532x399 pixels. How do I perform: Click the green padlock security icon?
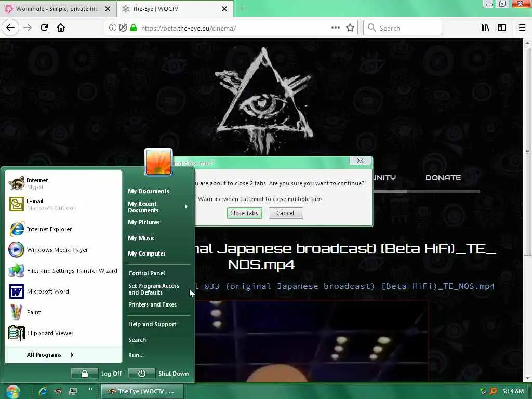pyautogui.click(x=134, y=28)
